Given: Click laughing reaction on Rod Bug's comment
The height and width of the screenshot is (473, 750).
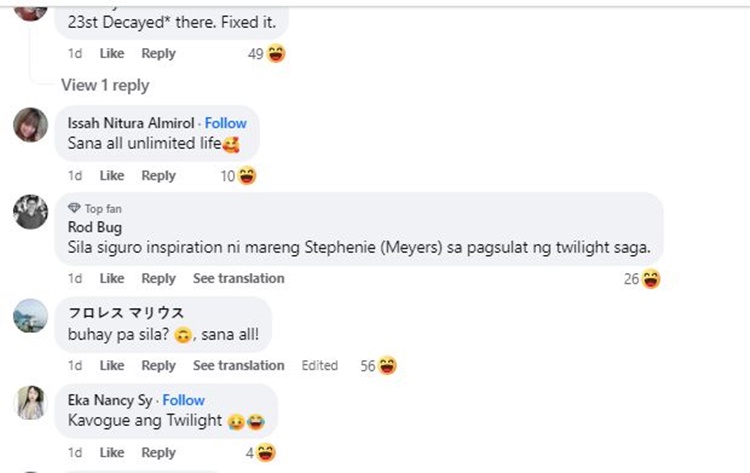Looking at the screenshot, I should point(651,279).
